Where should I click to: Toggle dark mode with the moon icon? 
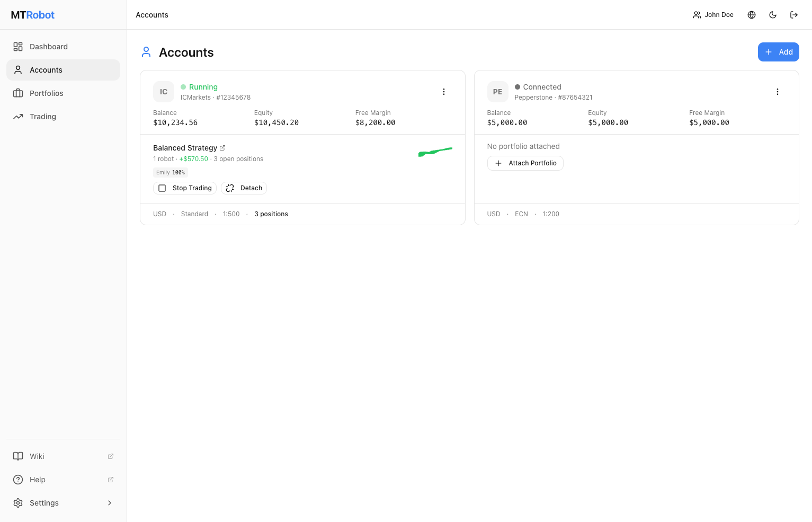coord(773,15)
